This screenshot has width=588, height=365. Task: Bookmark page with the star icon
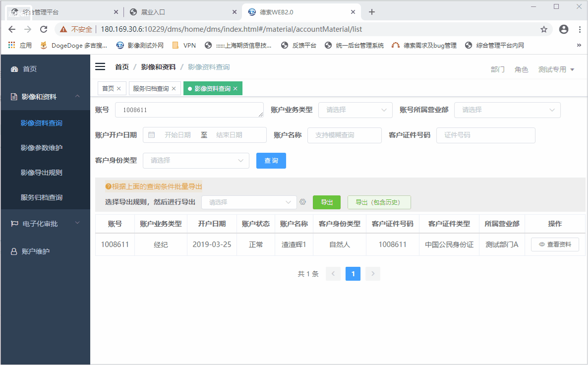(544, 29)
